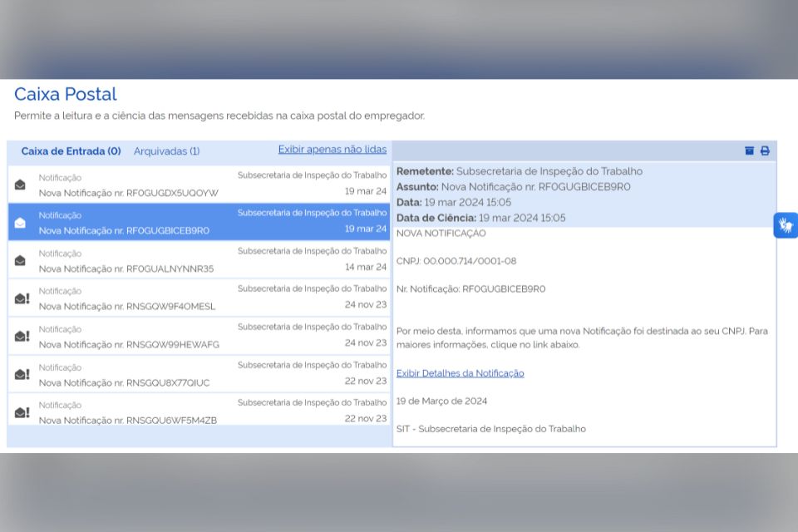The width and height of the screenshot is (798, 532).
Task: Click the envelope icon of the selected notification
Action: pos(20,223)
